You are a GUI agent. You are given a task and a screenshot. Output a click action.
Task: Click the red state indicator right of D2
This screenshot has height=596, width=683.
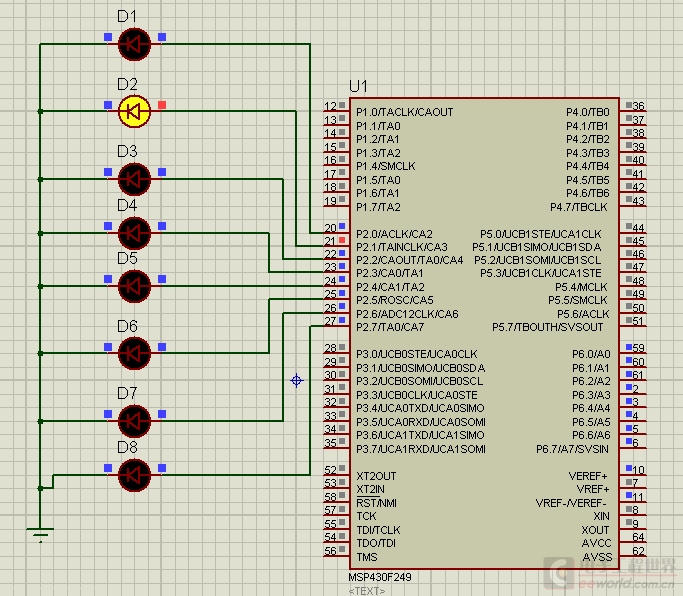click(x=162, y=105)
